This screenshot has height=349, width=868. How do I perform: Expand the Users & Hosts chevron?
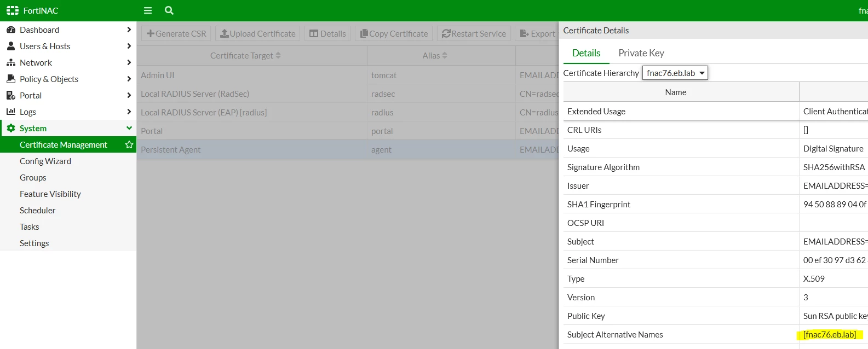coord(129,46)
